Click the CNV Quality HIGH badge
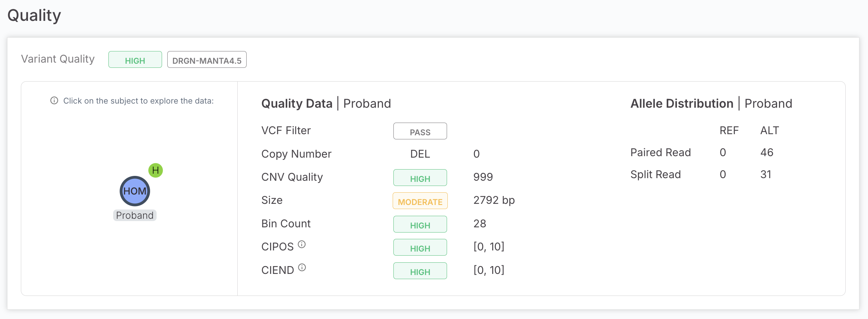Image resolution: width=868 pixels, height=319 pixels. pyautogui.click(x=420, y=178)
